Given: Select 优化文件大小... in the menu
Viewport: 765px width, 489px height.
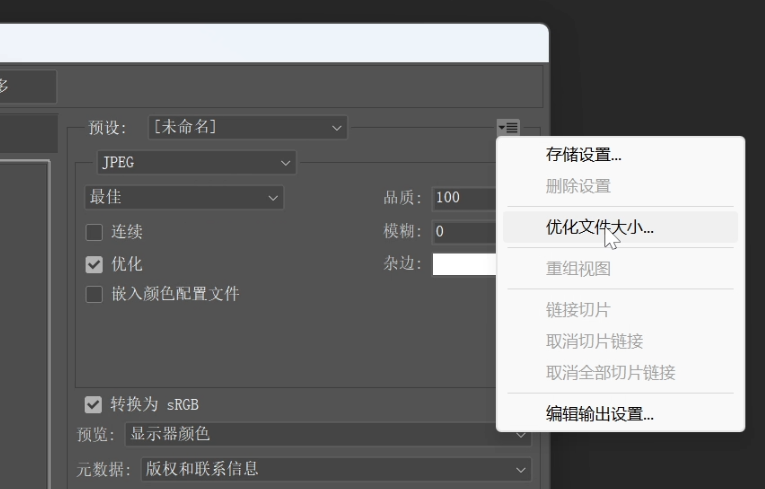Looking at the screenshot, I should (x=599, y=227).
